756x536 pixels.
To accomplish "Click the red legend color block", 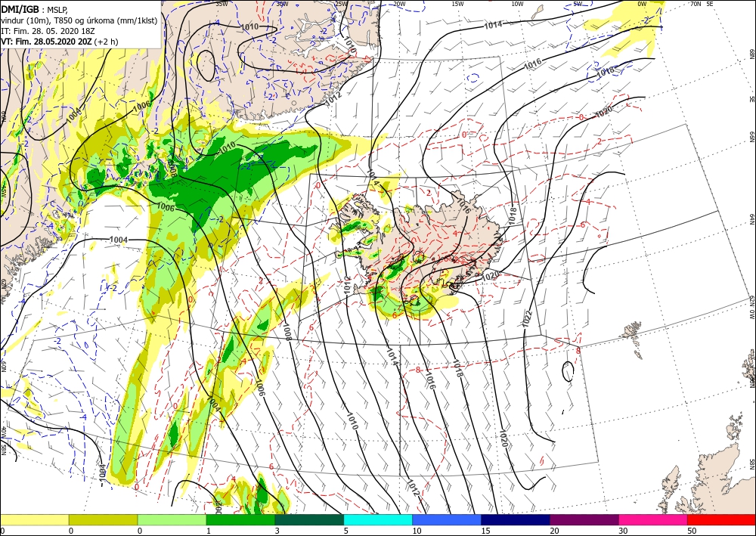I will tap(721, 519).
